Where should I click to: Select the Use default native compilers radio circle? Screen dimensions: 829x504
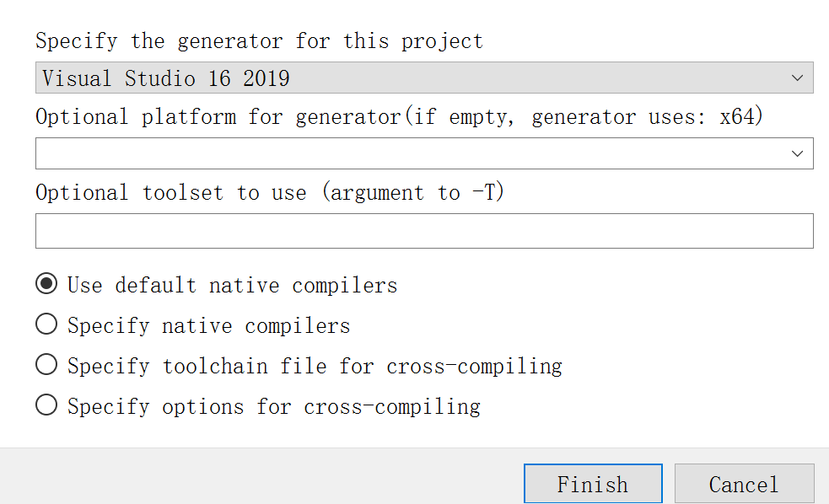(46, 284)
